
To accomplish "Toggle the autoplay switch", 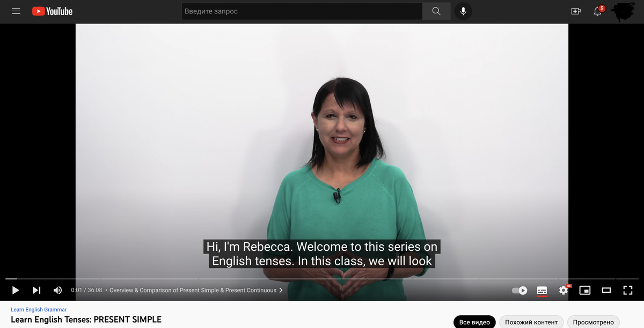I will point(519,290).
